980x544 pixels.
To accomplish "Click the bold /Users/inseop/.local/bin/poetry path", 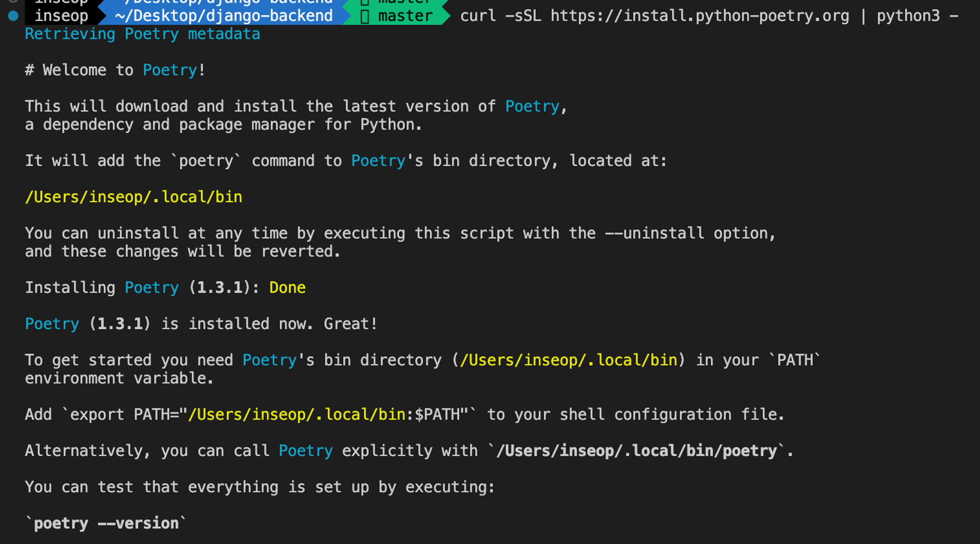I will pyautogui.click(x=637, y=451).
